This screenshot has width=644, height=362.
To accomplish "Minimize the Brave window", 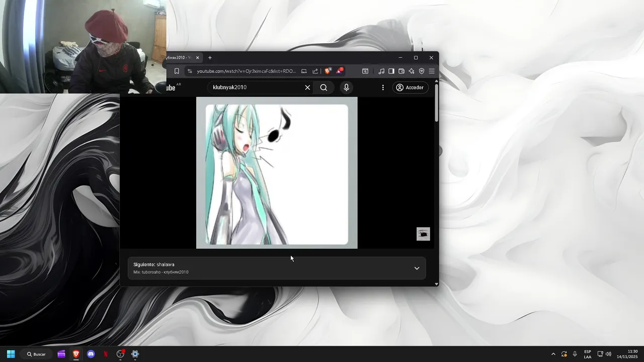I will coord(400,58).
